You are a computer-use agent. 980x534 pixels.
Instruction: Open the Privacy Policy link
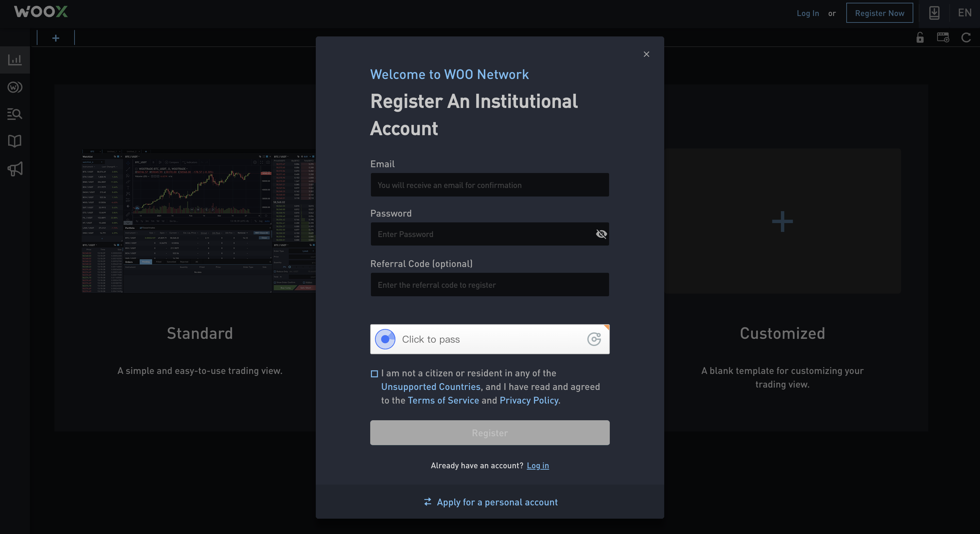529,400
